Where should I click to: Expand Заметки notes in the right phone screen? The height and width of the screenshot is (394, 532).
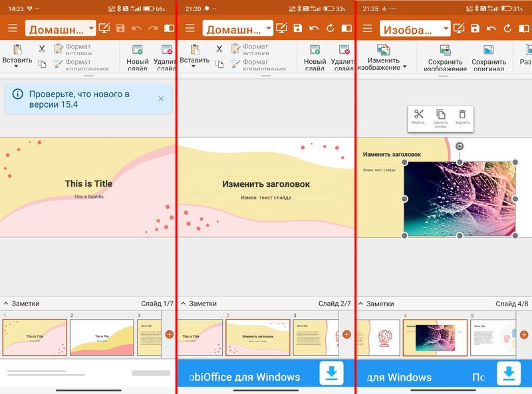click(376, 304)
